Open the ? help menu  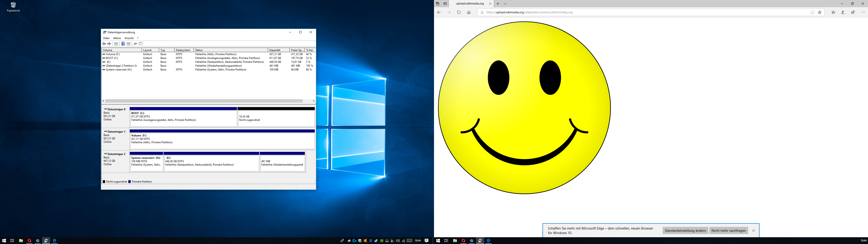(x=137, y=38)
